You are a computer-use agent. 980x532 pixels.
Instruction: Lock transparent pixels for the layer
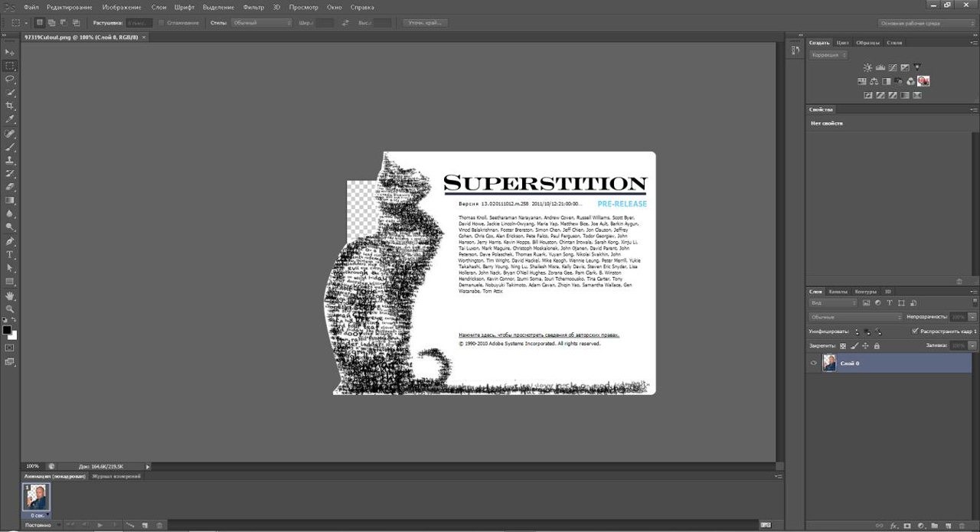843,346
